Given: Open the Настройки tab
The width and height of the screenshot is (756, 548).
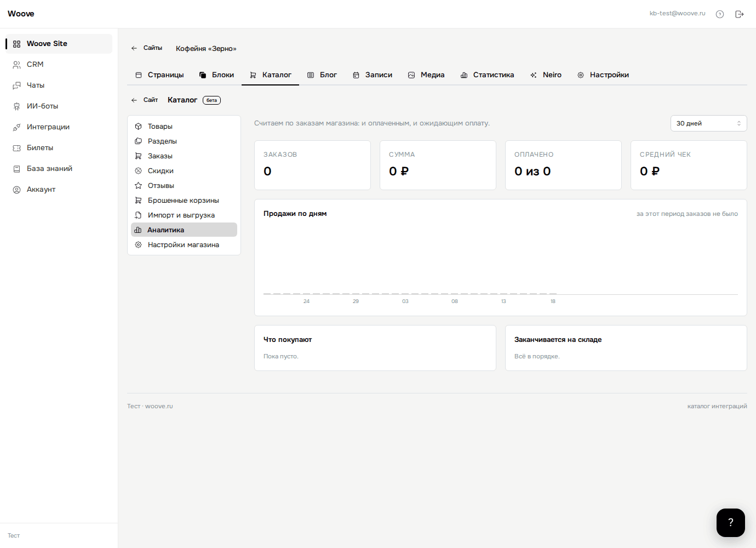Looking at the screenshot, I should pos(603,75).
